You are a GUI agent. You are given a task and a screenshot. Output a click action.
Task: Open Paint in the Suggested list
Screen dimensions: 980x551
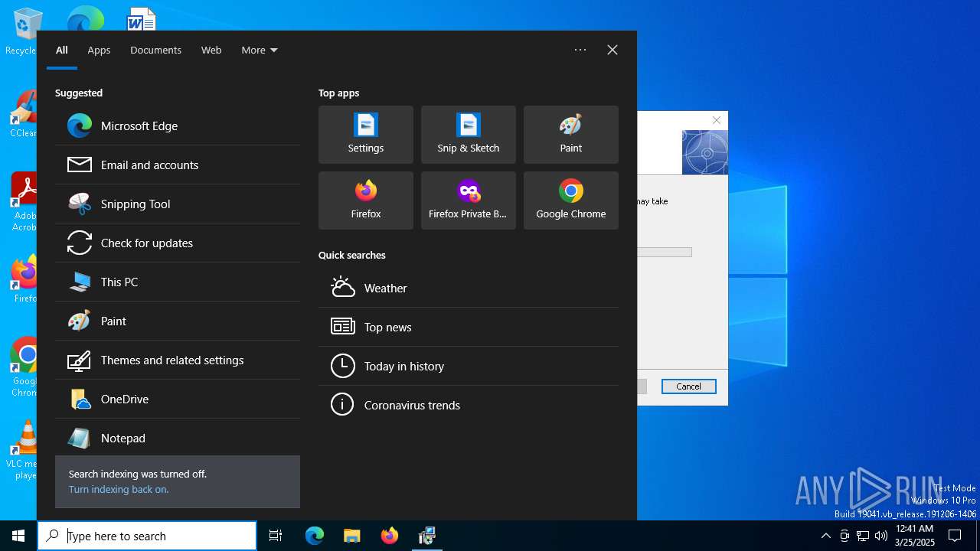pos(178,321)
